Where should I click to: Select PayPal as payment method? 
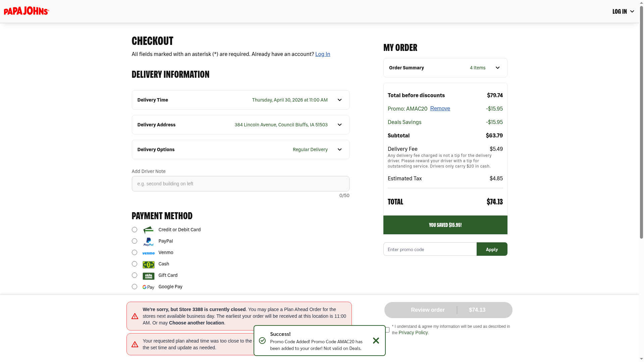point(135,241)
